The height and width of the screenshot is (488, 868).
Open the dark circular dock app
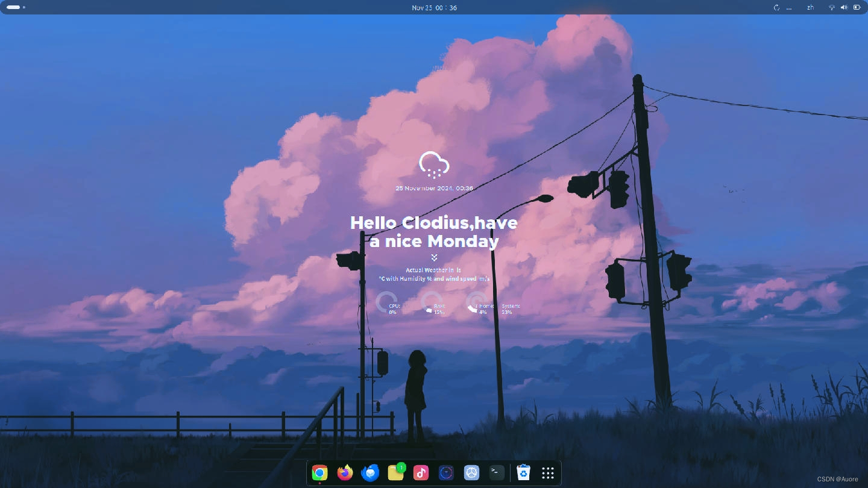tap(446, 473)
